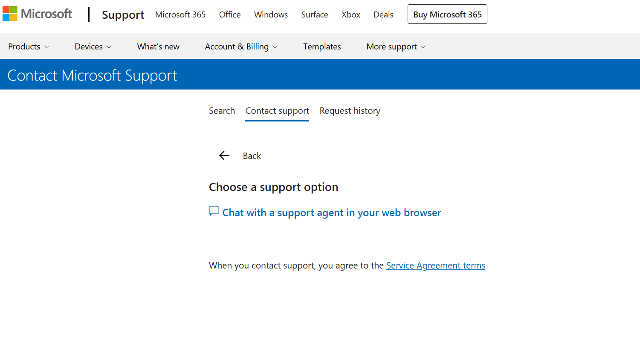This screenshot has width=640, height=364.
Task: Click the Buy Microsoft 365 button
Action: tap(447, 14)
